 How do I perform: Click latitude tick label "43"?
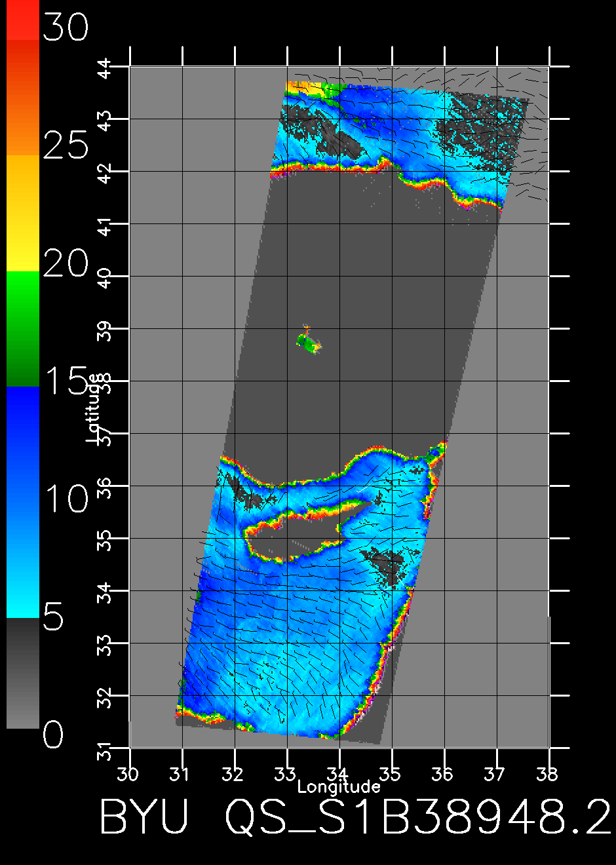point(106,120)
